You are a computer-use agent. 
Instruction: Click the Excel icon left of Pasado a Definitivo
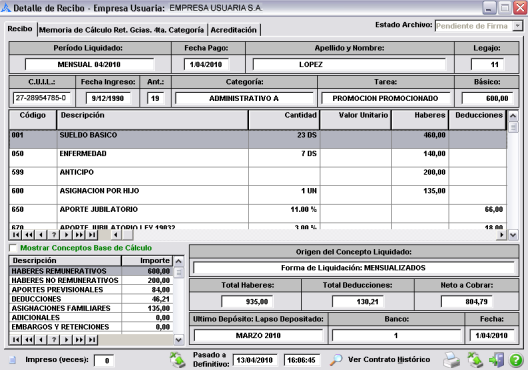pyautogui.click(x=177, y=360)
